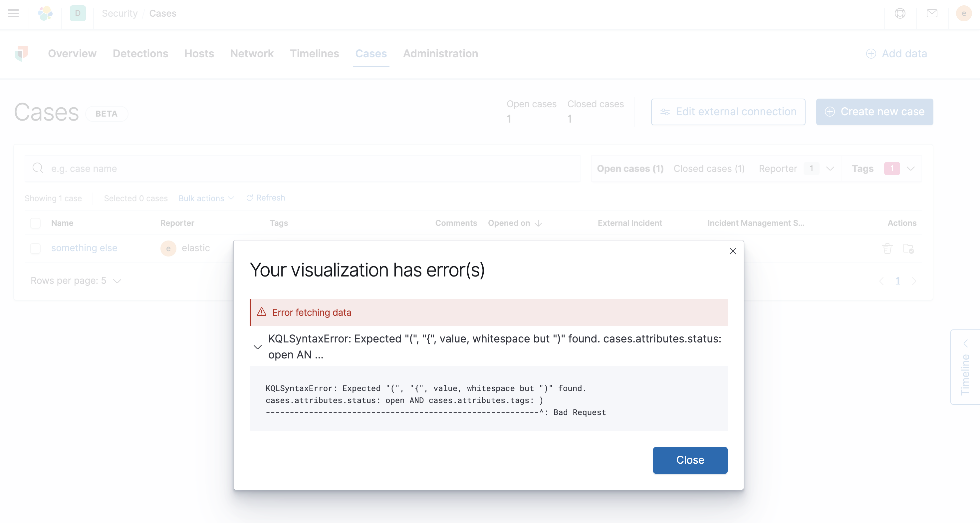
Task: Open the Rows per page dropdown
Action: tap(76, 281)
